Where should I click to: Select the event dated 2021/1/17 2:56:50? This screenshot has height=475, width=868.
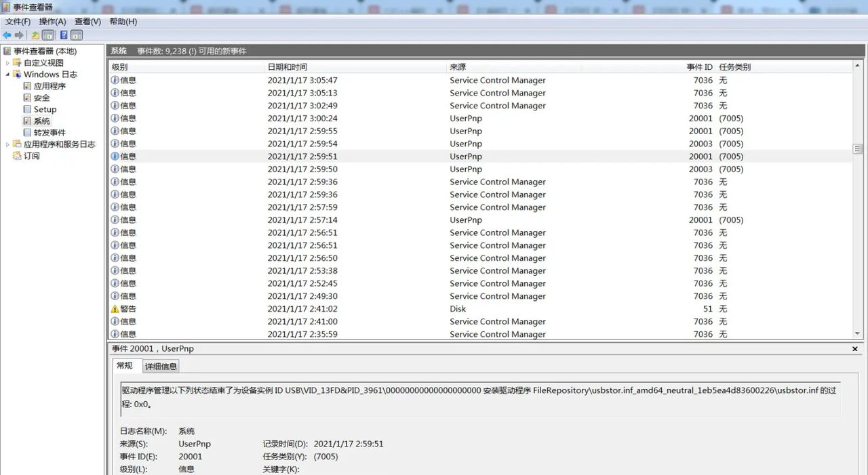(480, 258)
